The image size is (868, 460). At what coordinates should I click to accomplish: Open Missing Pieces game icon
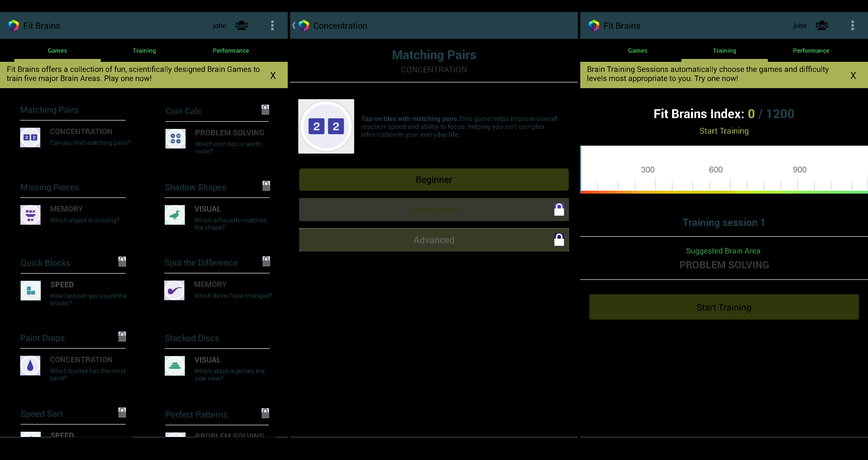(x=30, y=215)
